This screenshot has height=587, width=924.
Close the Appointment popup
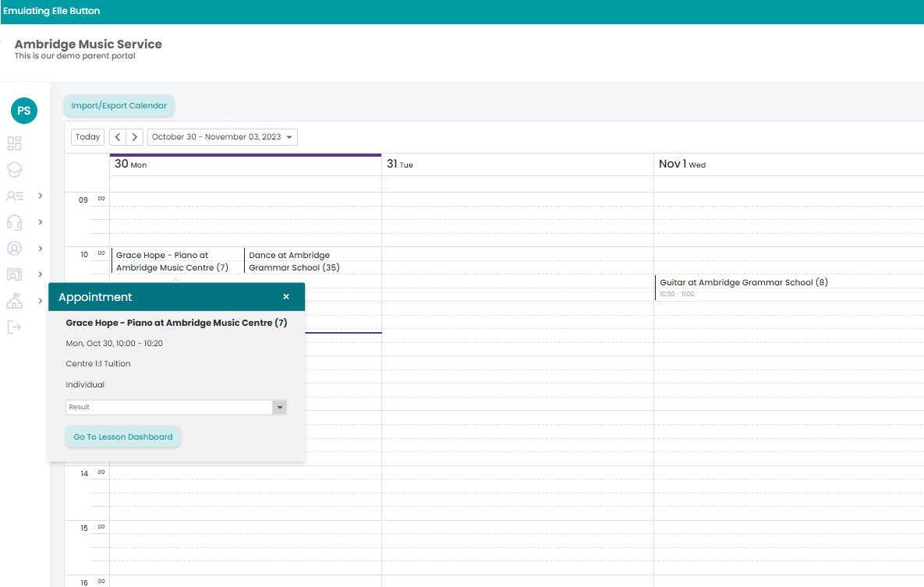click(x=286, y=296)
